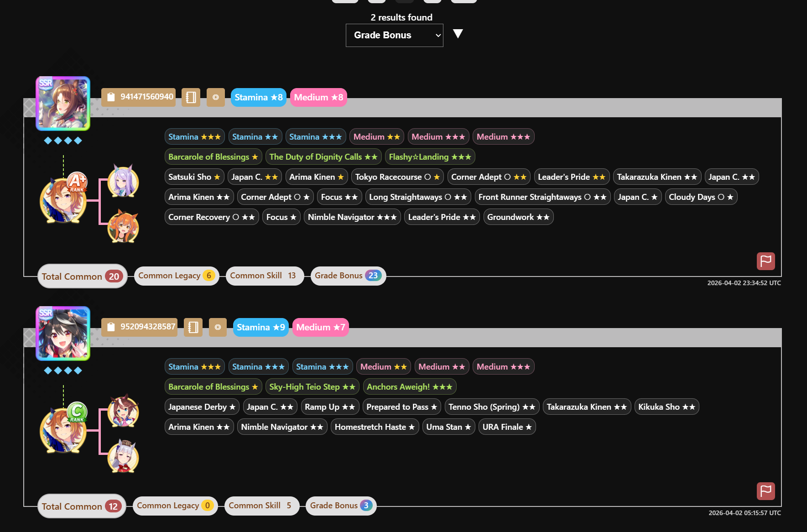Screen dimensions: 807x532
Task: Click the Medium ★8 summary badge
Action: coord(318,97)
